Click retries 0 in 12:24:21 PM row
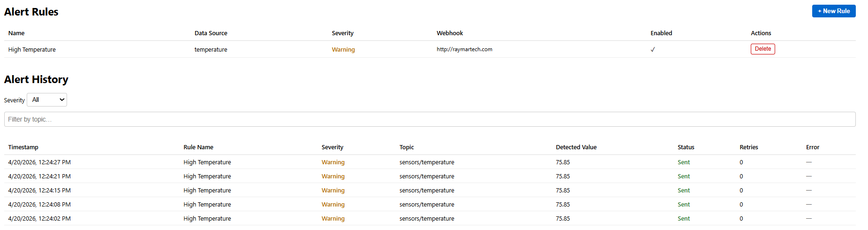 [x=741, y=176]
